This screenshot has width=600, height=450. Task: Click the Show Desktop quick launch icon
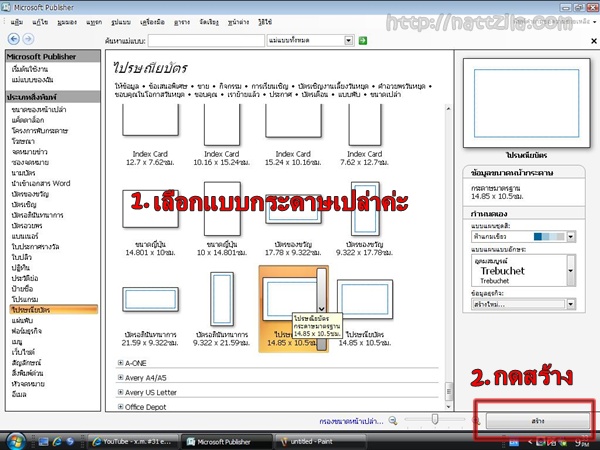43,442
